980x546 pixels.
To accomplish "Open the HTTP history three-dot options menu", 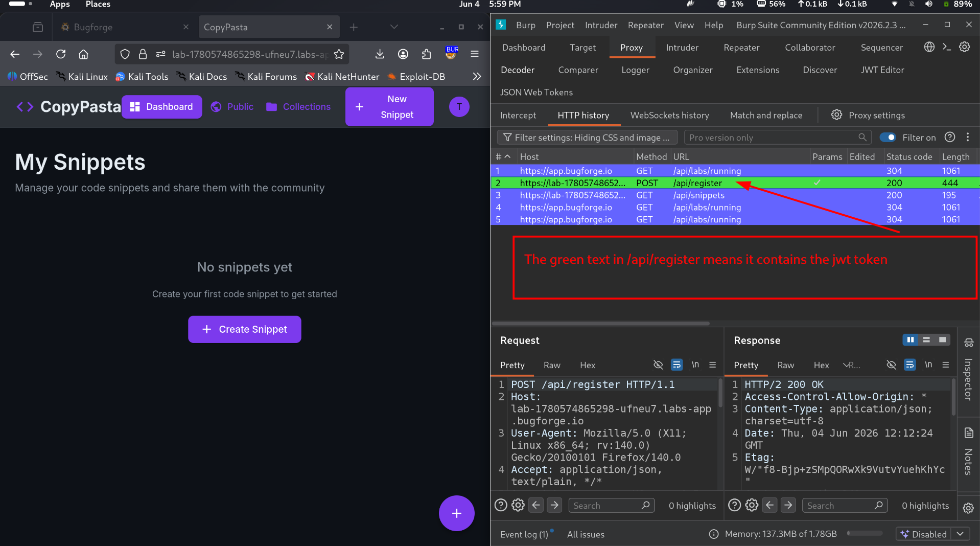I will pos(968,137).
